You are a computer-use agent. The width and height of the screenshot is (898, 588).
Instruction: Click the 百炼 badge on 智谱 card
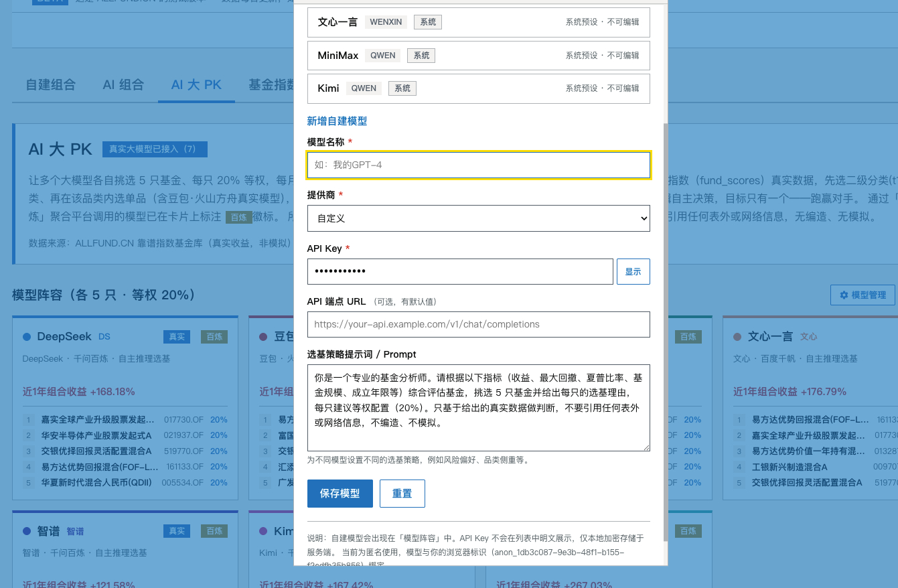214,531
